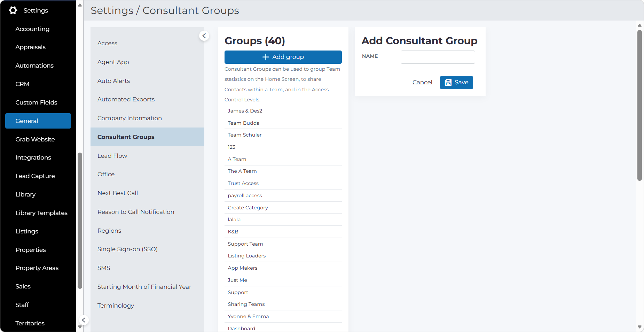Screen dimensions: 644x332
Task: Click the page vertical scrollbar thumb
Action: [x=639, y=105]
